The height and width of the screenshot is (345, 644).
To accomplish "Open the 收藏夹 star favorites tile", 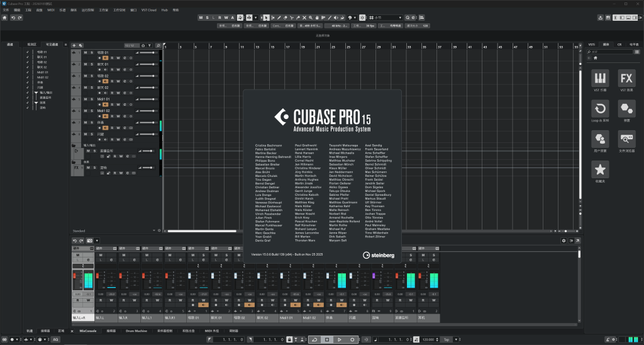I will pyautogui.click(x=600, y=169).
